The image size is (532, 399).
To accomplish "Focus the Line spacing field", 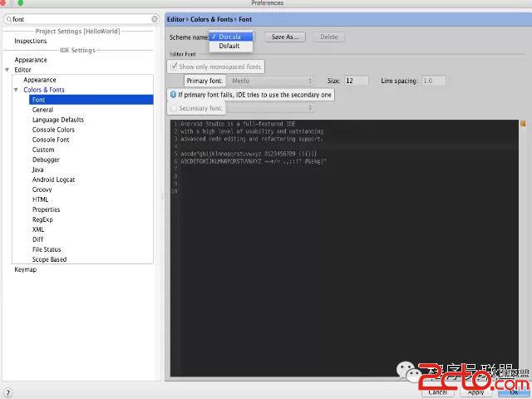I will click(x=433, y=81).
